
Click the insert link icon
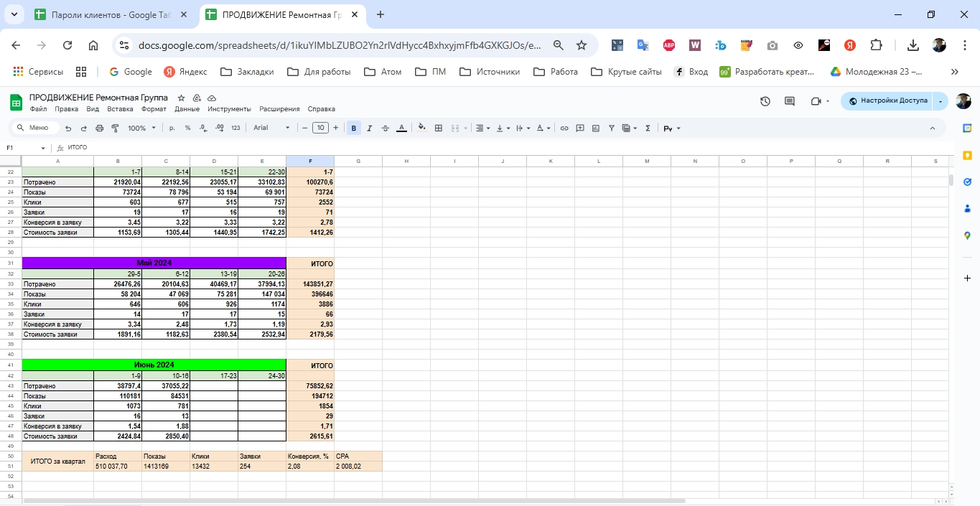point(564,128)
